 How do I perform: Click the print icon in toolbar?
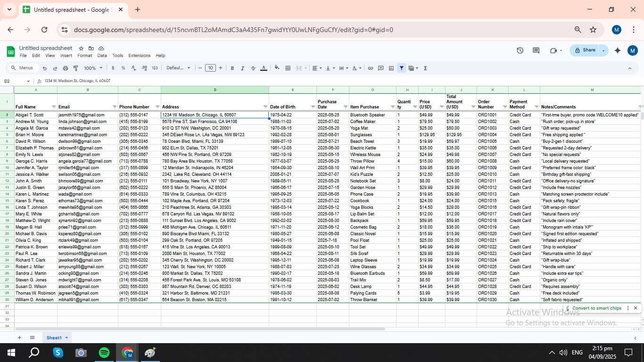click(66, 68)
